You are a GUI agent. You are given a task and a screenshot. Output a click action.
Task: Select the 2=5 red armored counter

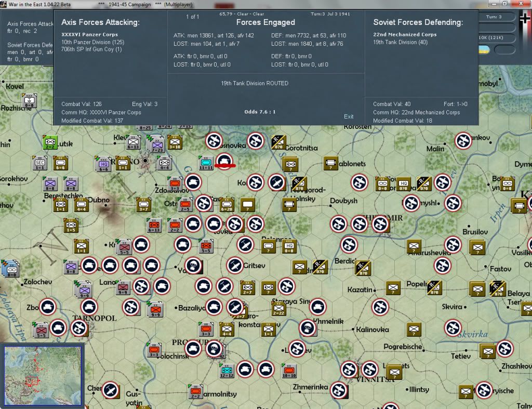coord(185,205)
